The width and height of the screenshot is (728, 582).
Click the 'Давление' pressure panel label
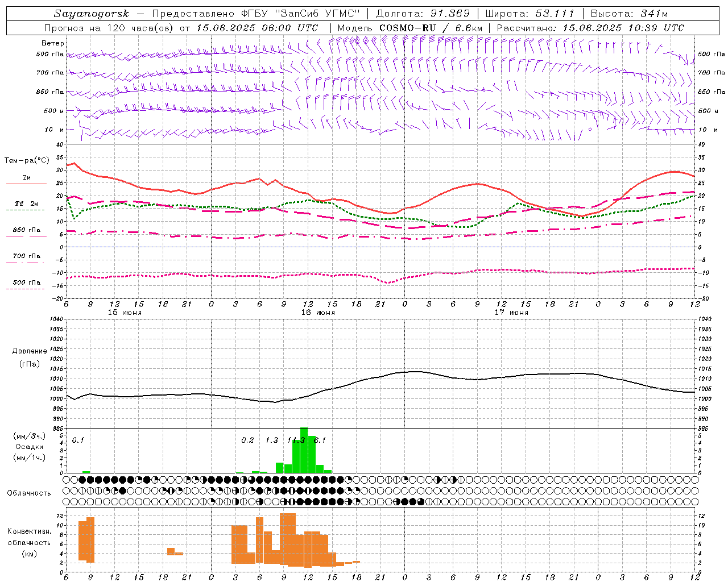tap(30, 351)
